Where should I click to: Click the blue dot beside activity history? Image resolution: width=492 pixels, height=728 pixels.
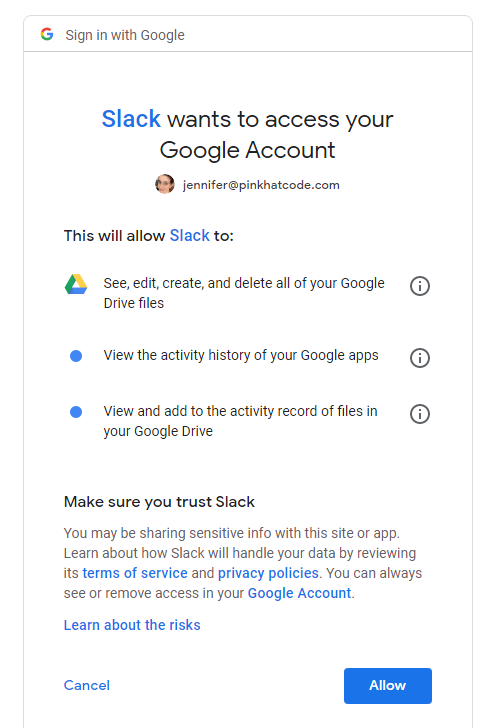(76, 356)
